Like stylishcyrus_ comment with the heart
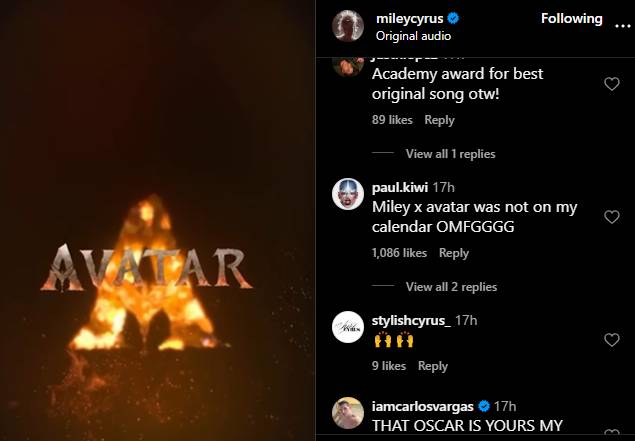The width and height of the screenshot is (635, 441). pos(612,340)
